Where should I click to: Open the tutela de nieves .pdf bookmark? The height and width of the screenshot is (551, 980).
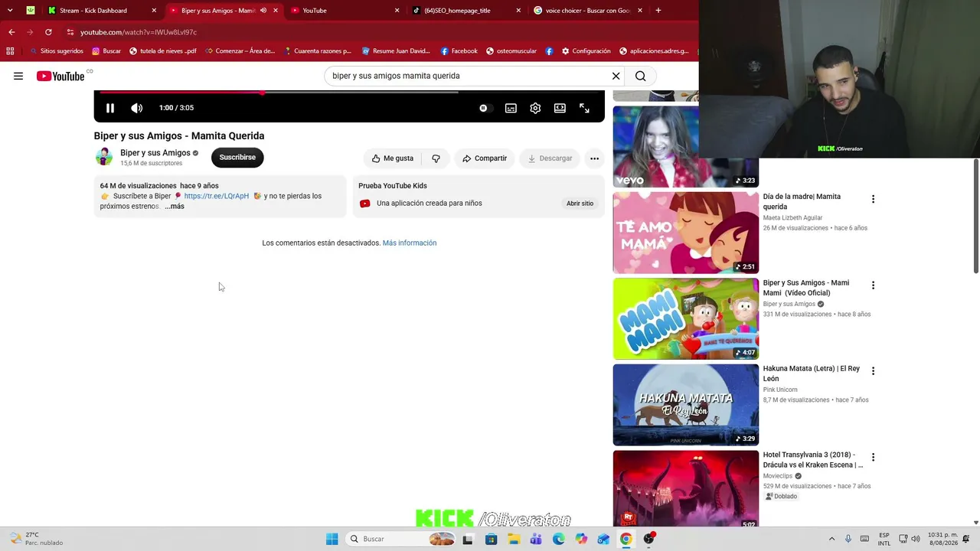163,51
